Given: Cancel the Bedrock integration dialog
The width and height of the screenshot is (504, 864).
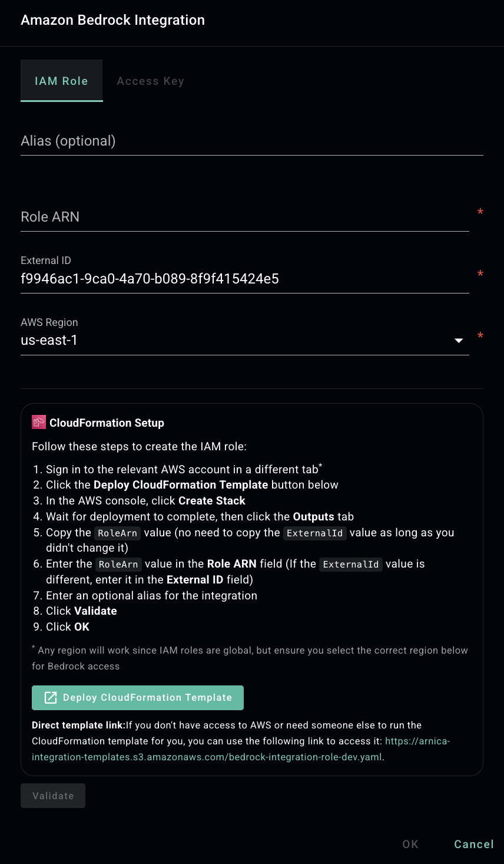Looking at the screenshot, I should 473,845.
